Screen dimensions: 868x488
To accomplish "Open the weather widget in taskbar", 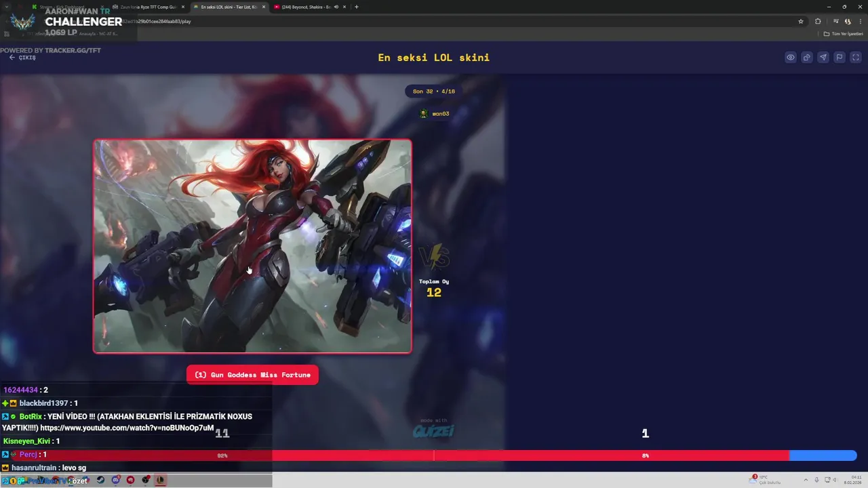I will [x=766, y=480].
